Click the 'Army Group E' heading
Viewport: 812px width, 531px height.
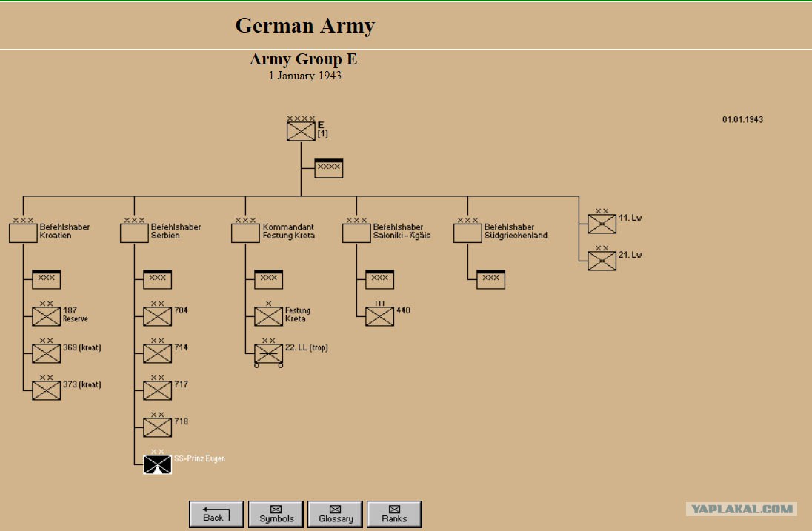(304, 59)
